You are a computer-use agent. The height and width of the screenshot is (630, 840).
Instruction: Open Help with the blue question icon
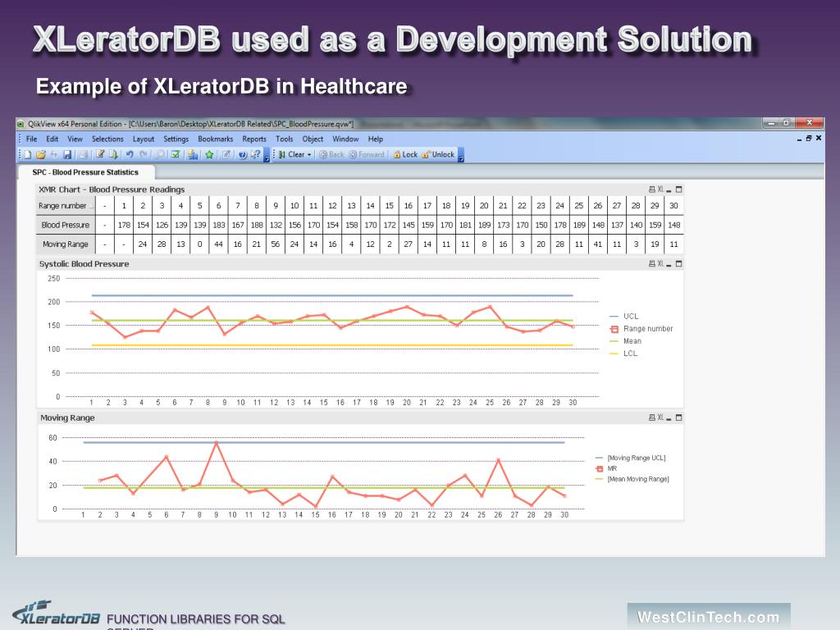coord(243,155)
